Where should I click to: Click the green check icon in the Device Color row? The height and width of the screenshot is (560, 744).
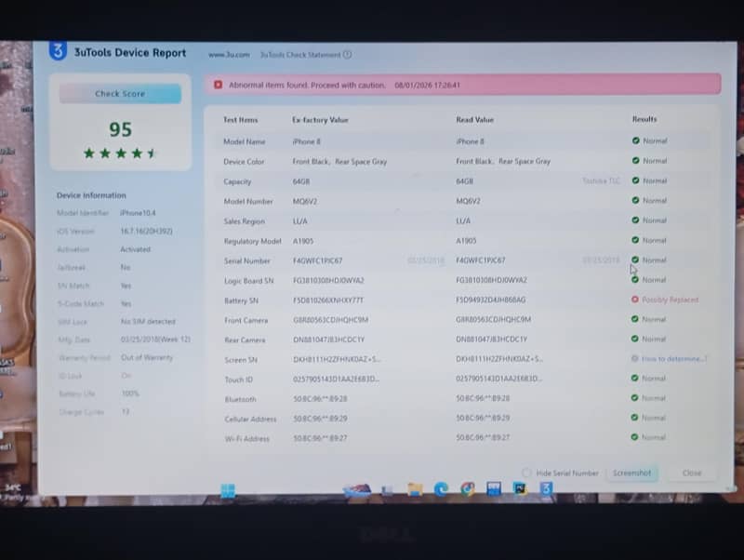(x=635, y=160)
